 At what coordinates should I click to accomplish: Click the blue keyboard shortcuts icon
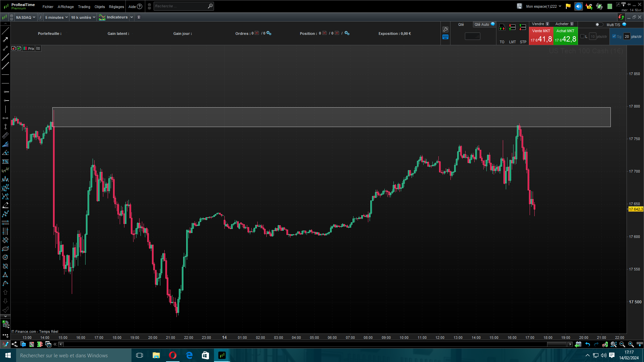pyautogui.click(x=445, y=37)
